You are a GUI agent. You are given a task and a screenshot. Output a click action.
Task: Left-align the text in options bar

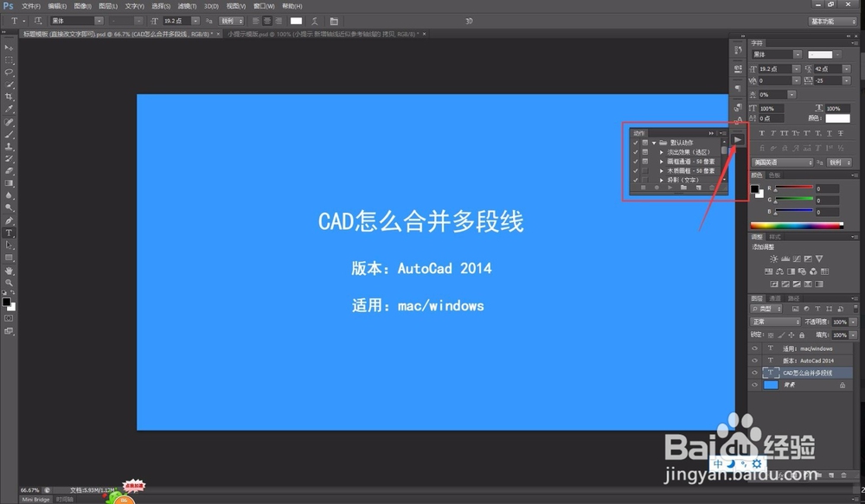(255, 21)
